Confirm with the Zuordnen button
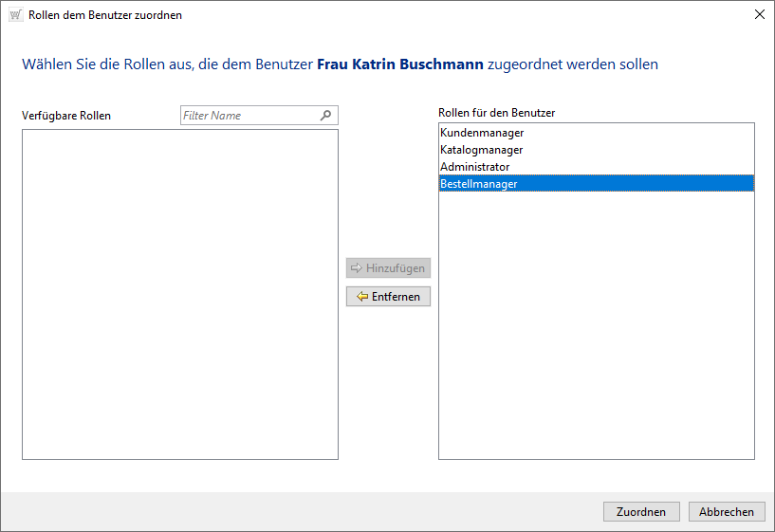The height and width of the screenshot is (532, 775). (x=641, y=511)
